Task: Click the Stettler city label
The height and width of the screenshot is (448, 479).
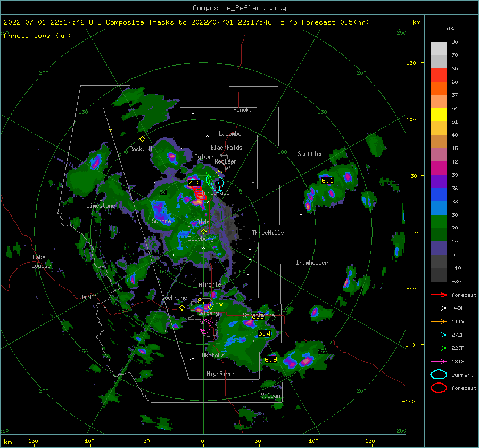Action: click(x=310, y=154)
